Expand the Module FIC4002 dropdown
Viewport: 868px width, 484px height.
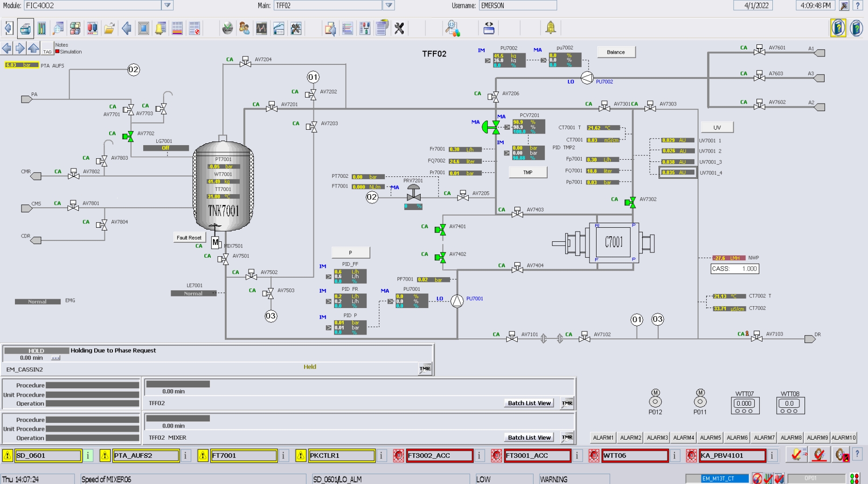(167, 6)
